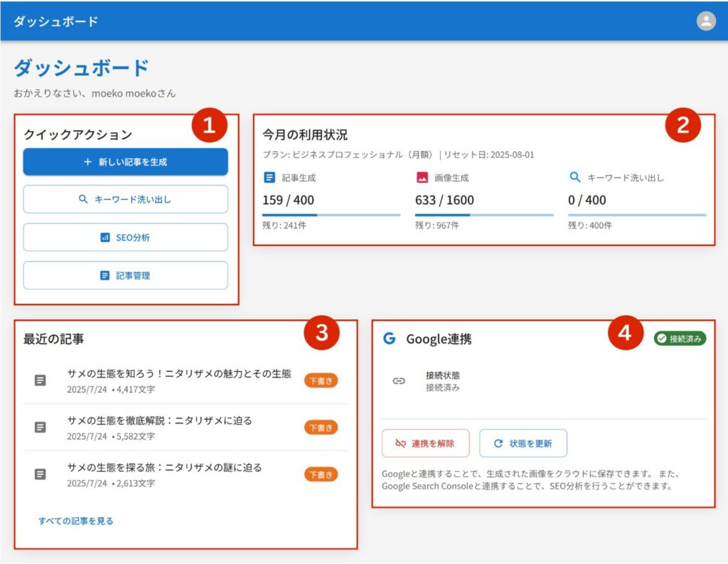Open article サメの生態を探る旅：ニタリザメの謎に迫る
The image size is (728, 564).
(x=165, y=467)
